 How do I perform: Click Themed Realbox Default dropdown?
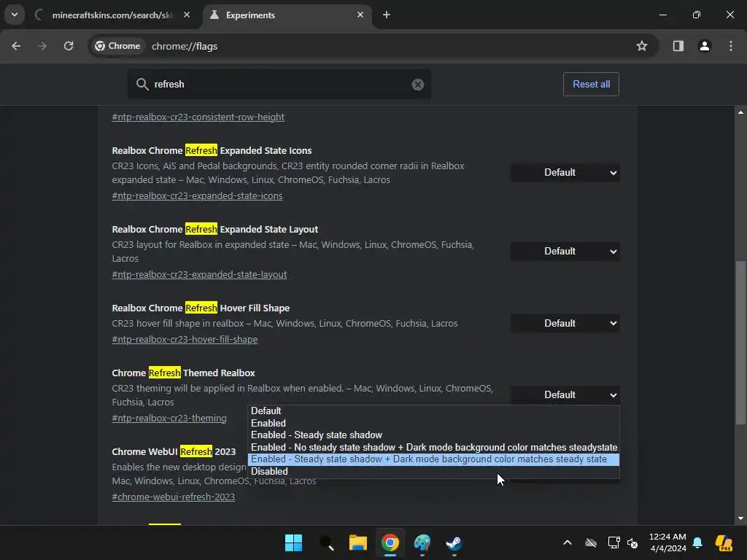click(x=565, y=394)
